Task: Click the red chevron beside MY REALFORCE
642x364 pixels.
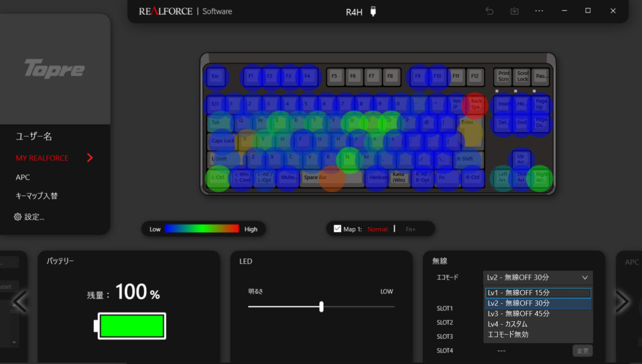Action: [x=90, y=158]
